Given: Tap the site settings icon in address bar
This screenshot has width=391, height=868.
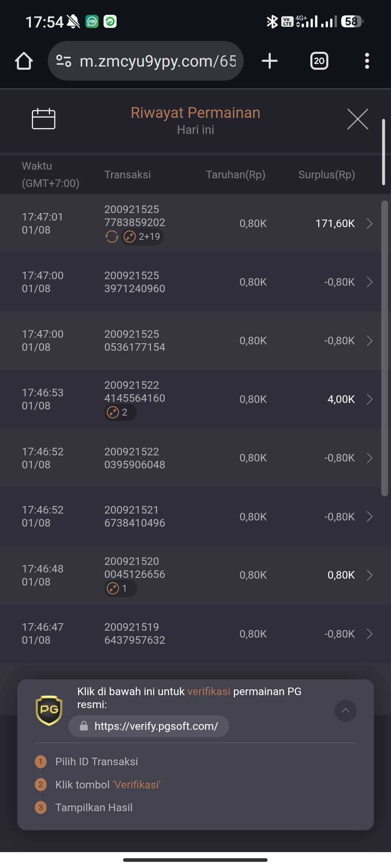Looking at the screenshot, I should 64,61.
